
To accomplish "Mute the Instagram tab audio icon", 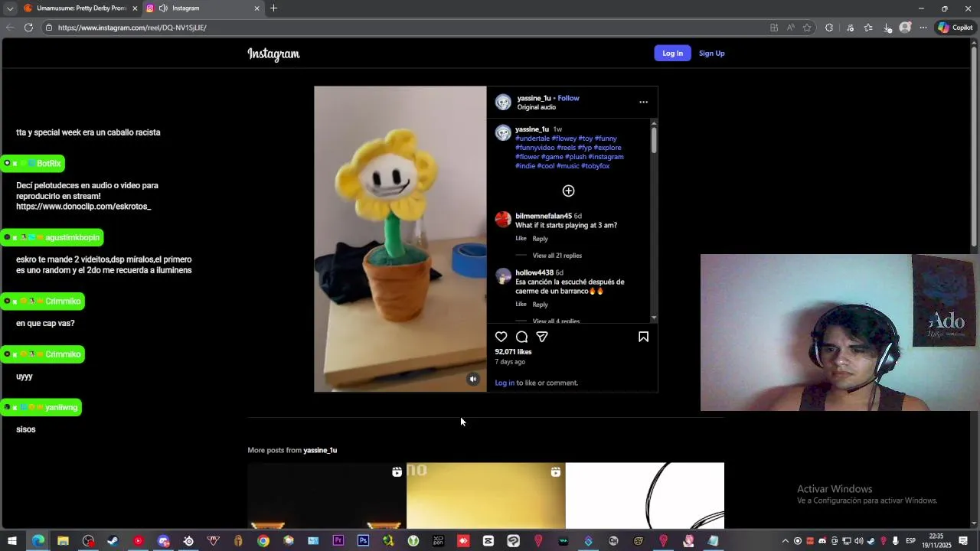I will coord(163,8).
